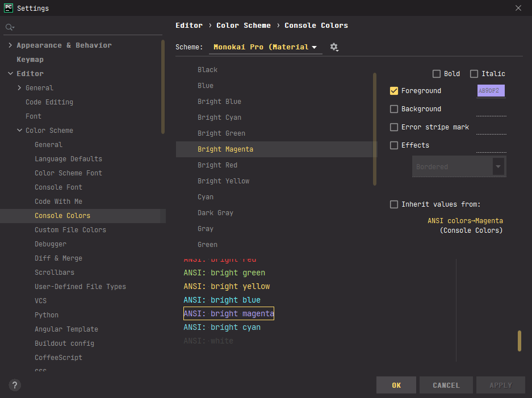Click the search magnifier icon
532x398 pixels.
[x=9, y=27]
